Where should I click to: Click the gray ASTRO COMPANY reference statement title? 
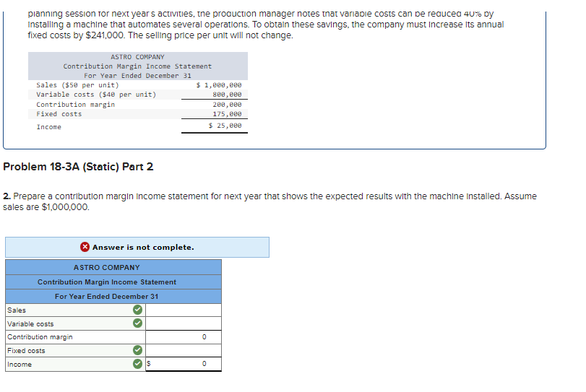137,57
